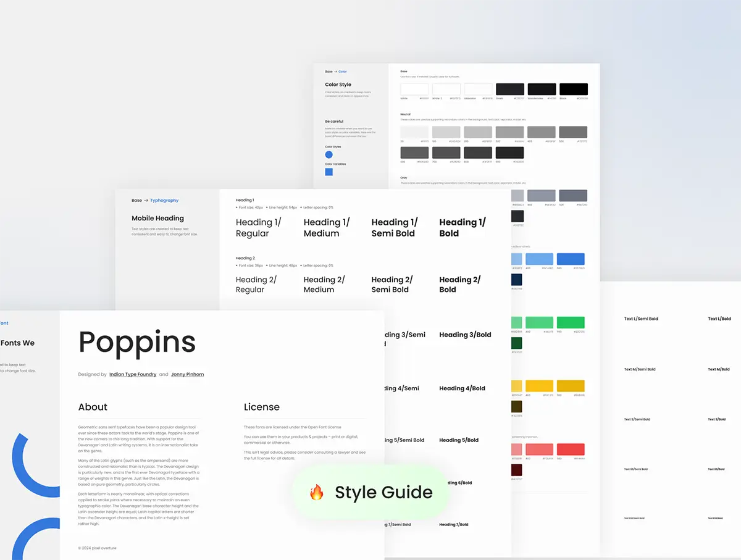
Task: Pick the yellow 500 color swatch
Action: [x=571, y=386]
